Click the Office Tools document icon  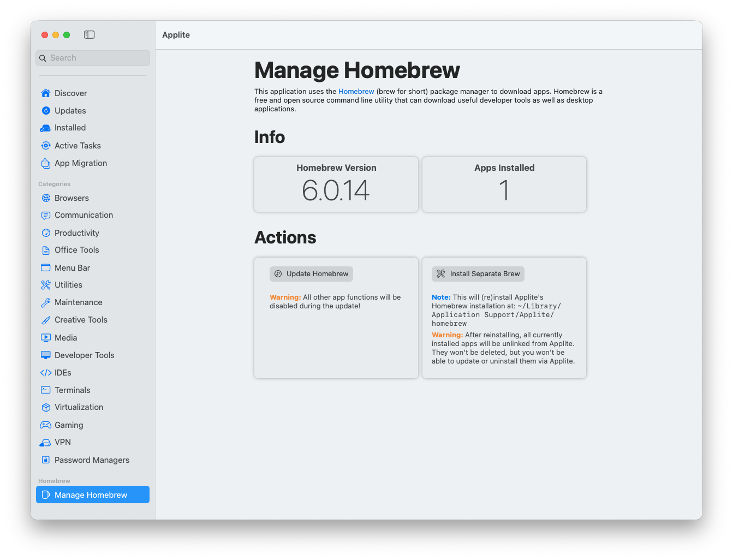pyautogui.click(x=46, y=251)
